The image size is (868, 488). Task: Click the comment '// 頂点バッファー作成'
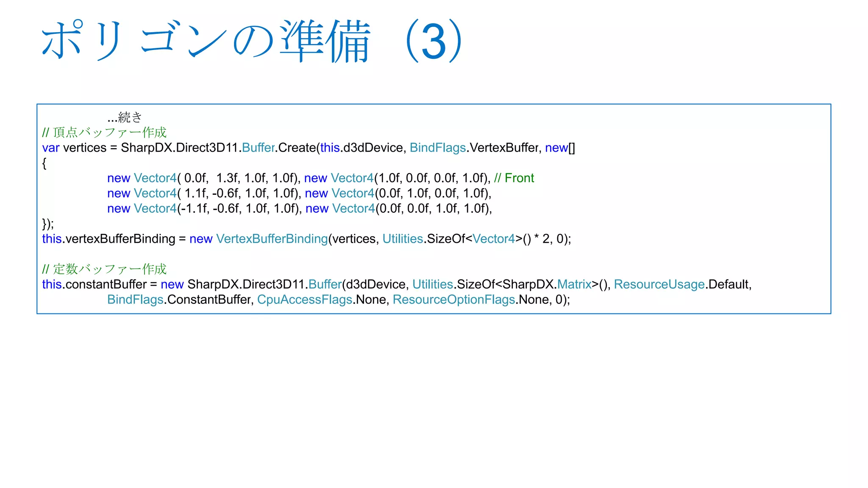(x=104, y=132)
